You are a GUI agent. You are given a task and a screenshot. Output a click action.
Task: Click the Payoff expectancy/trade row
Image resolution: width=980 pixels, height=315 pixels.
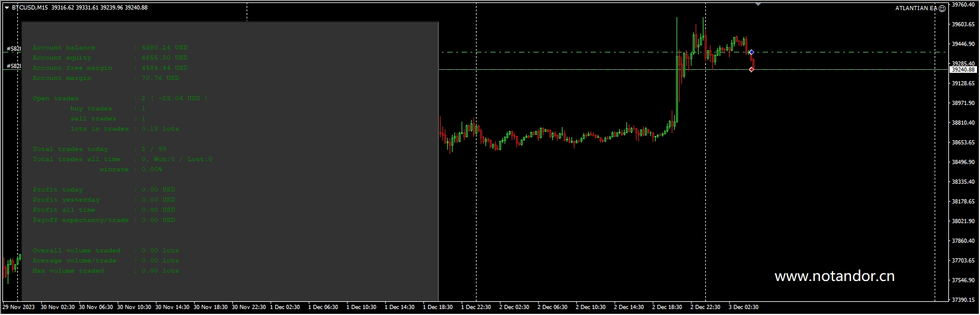click(104, 220)
